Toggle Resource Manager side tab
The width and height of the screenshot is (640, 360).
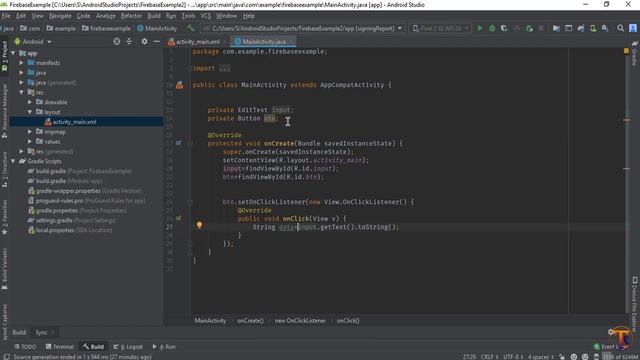(4, 111)
